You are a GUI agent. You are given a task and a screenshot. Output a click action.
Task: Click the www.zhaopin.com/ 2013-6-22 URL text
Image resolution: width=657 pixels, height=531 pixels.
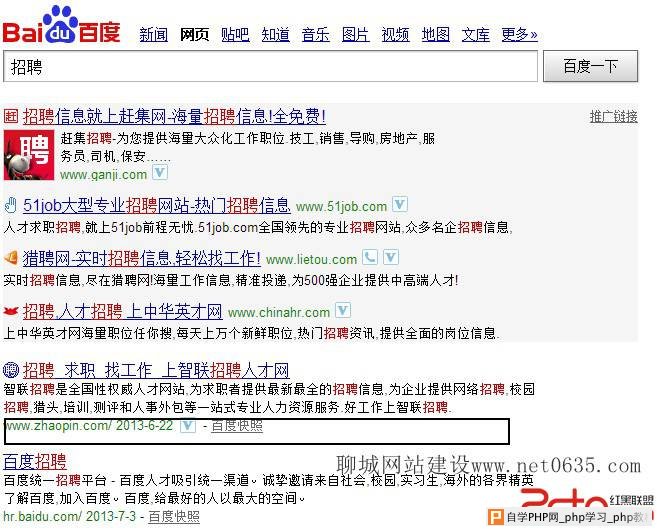pyautogui.click(x=89, y=426)
